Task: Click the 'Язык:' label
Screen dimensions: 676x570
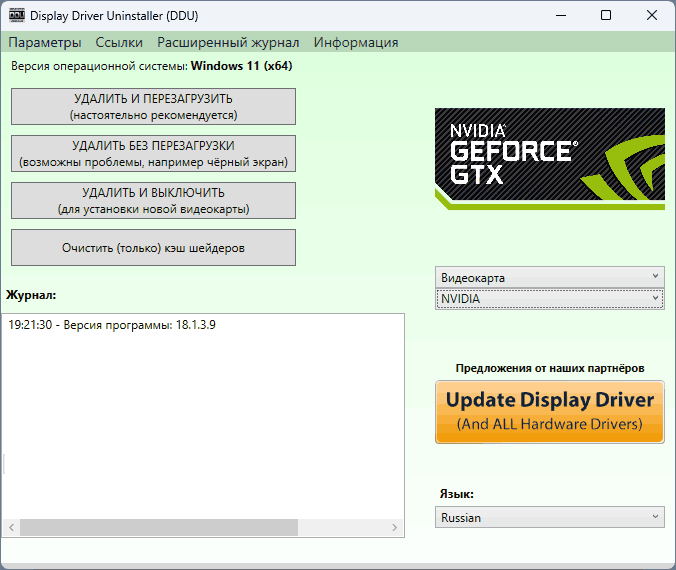Action: pos(457,494)
